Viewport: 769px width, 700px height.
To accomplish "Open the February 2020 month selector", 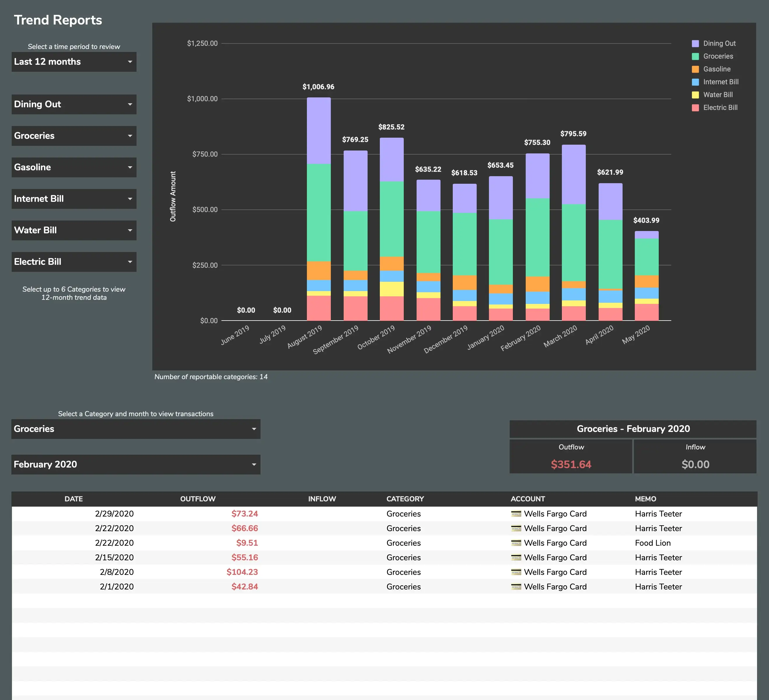I will click(x=136, y=464).
